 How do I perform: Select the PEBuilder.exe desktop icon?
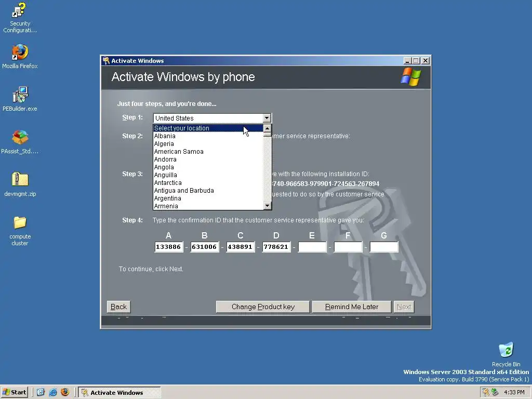(x=20, y=99)
